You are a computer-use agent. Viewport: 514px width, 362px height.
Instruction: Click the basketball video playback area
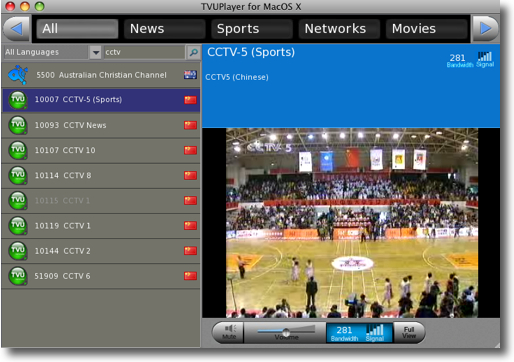click(352, 223)
